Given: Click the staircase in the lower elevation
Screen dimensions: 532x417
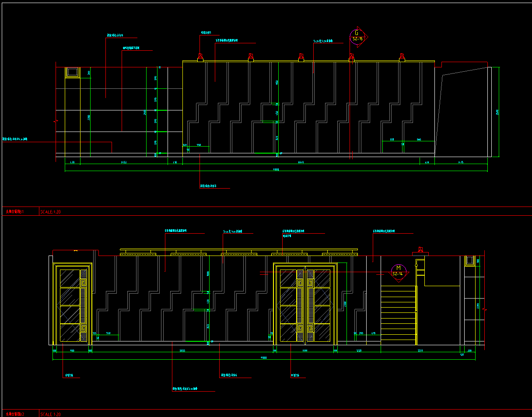Looking at the screenshot, I should pos(398,315).
